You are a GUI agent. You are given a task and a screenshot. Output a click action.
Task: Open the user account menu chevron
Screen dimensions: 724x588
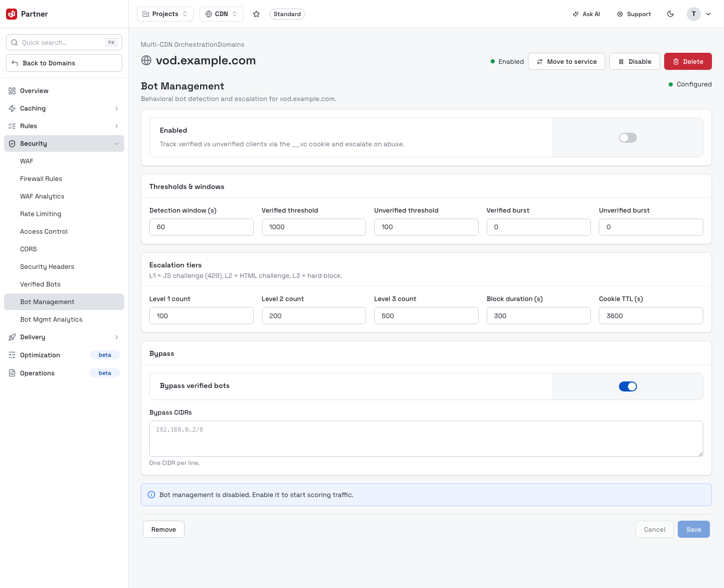[x=708, y=14]
